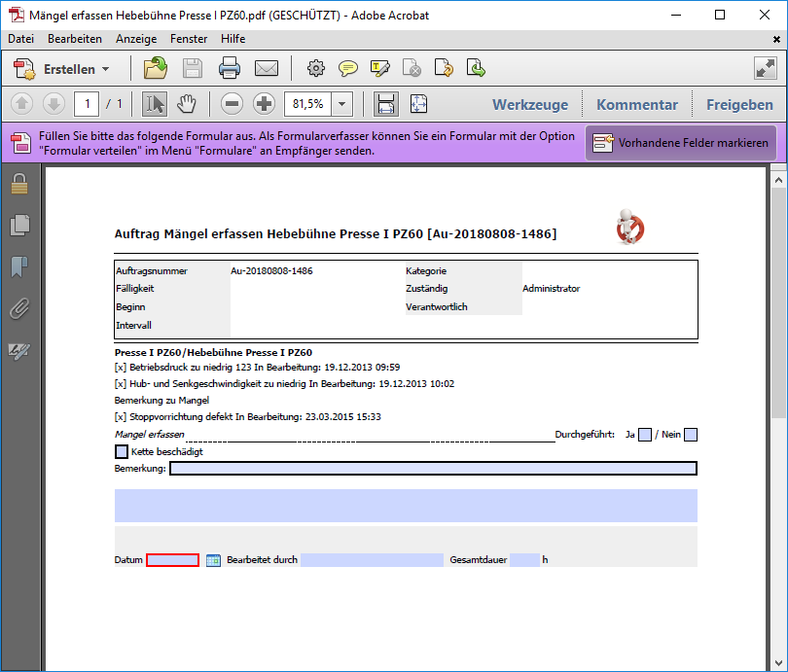Click the rotate page document icon

(x=444, y=68)
